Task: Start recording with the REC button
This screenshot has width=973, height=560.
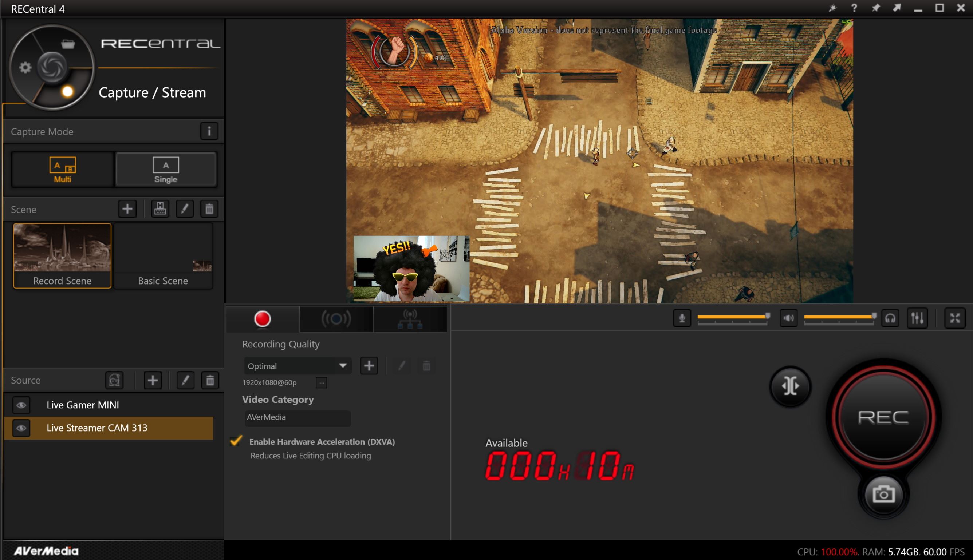Action: pyautogui.click(x=883, y=417)
